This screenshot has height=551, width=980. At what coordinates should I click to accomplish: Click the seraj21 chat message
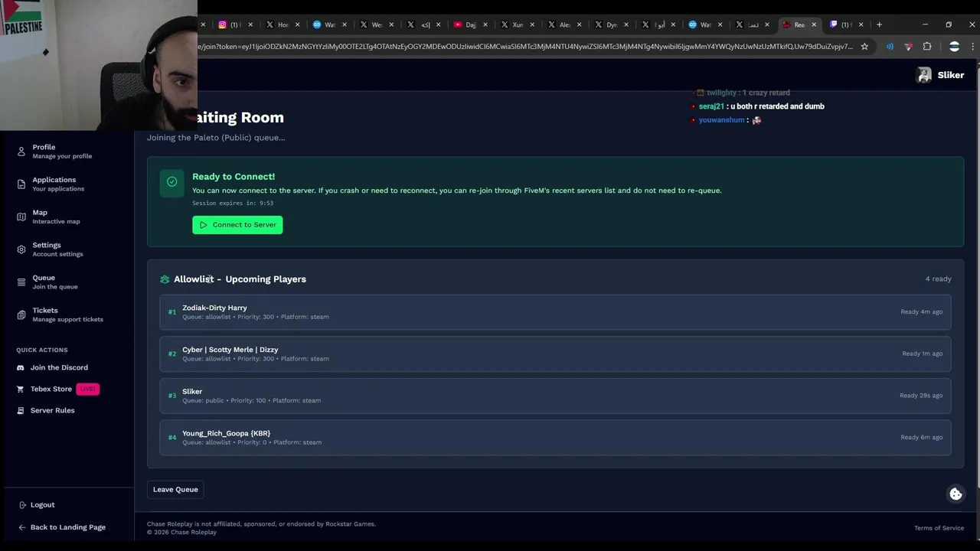click(762, 106)
